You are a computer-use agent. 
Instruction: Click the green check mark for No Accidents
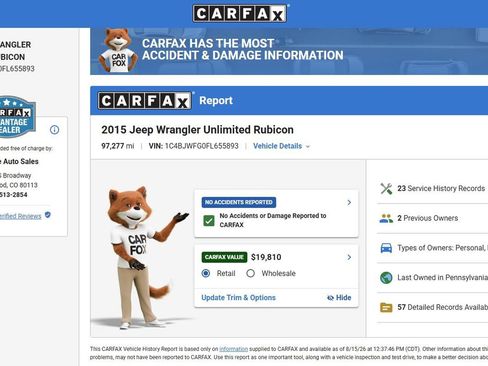pos(209,221)
